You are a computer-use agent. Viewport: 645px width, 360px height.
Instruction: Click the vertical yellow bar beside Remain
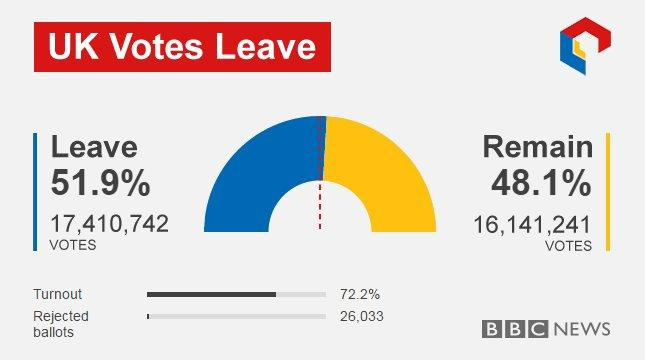point(608,192)
